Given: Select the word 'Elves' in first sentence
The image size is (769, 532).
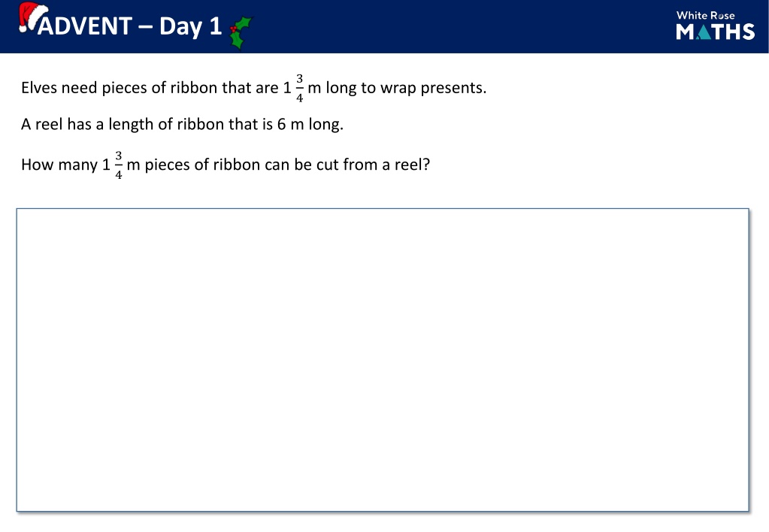Looking at the screenshot, I should tap(39, 88).
